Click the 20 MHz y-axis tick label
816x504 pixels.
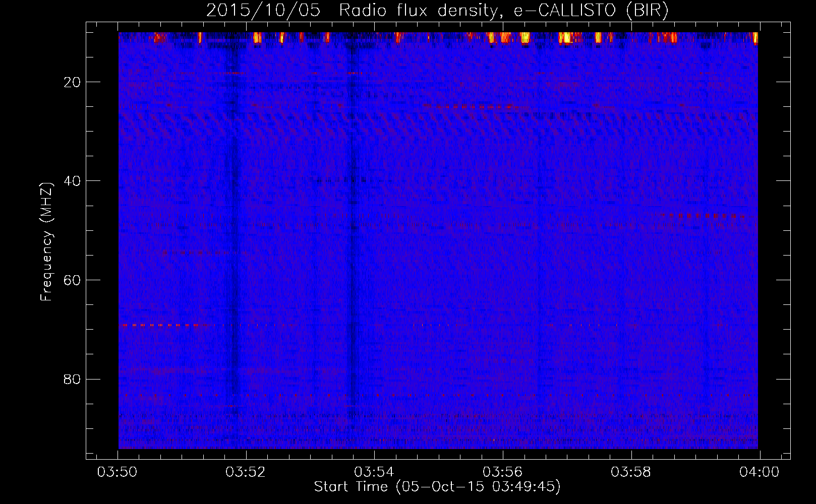pos(72,82)
